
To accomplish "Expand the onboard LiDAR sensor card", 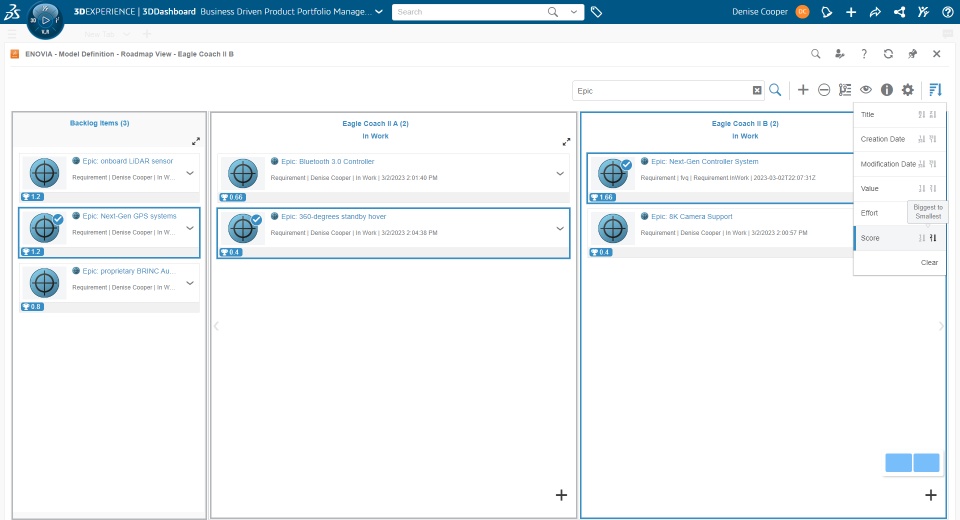I will coord(190,173).
